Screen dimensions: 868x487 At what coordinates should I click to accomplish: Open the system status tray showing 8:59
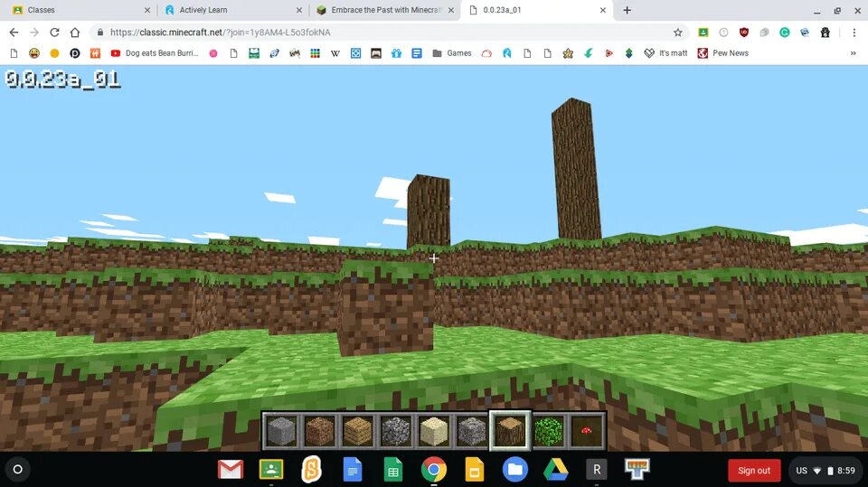tap(826, 471)
